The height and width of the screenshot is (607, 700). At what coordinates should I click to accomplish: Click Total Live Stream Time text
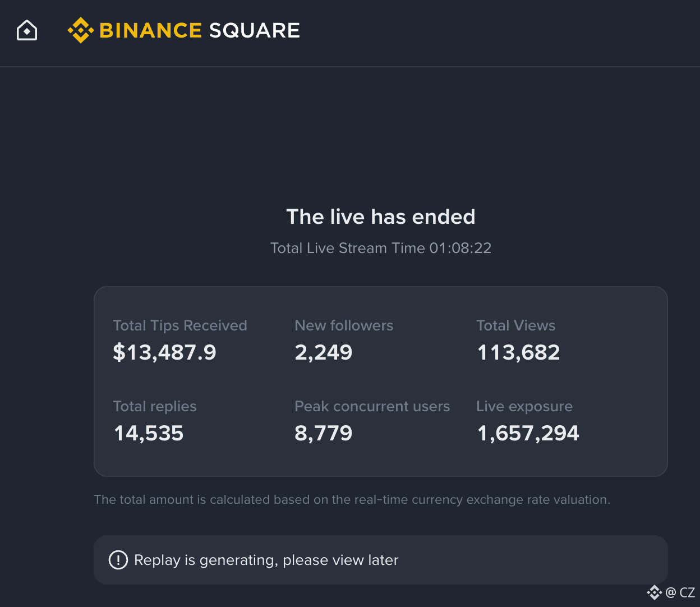(381, 248)
